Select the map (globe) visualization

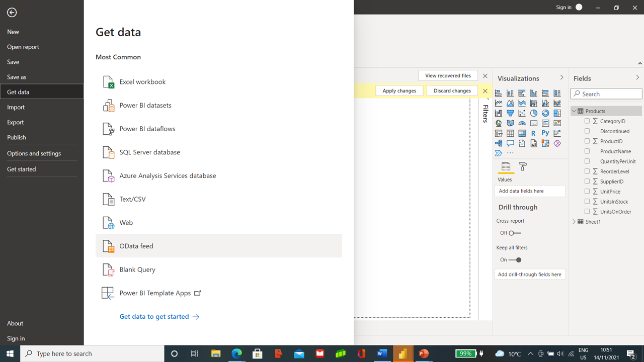(x=499, y=123)
